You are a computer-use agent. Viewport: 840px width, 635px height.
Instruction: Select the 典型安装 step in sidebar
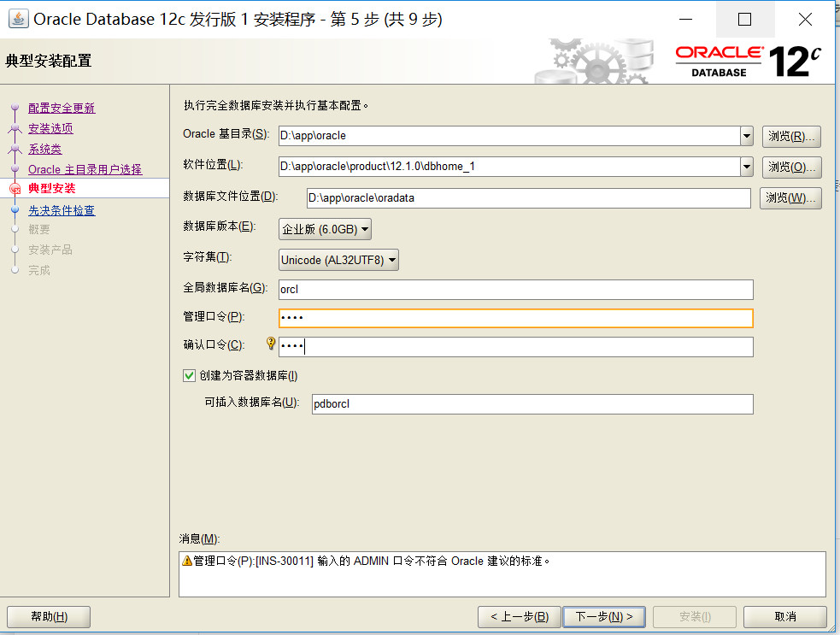(x=52, y=188)
